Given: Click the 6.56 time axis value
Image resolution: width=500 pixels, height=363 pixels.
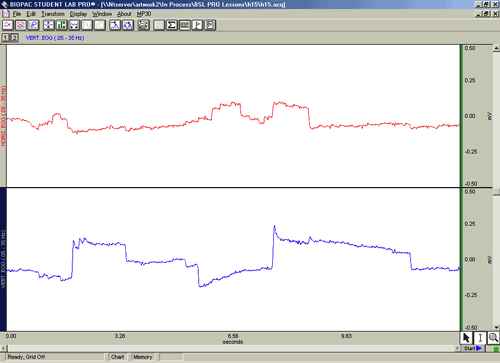Looking at the screenshot, I should pyautogui.click(x=233, y=336).
